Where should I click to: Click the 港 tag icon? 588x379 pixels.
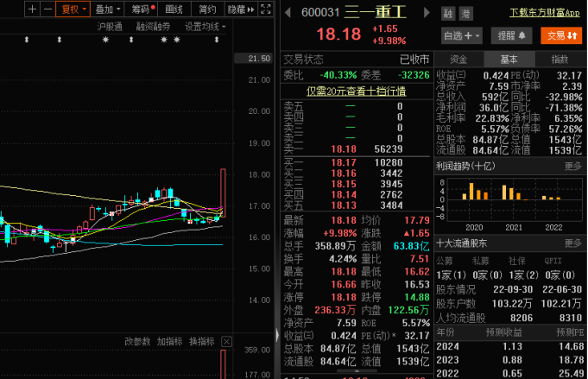(x=465, y=15)
